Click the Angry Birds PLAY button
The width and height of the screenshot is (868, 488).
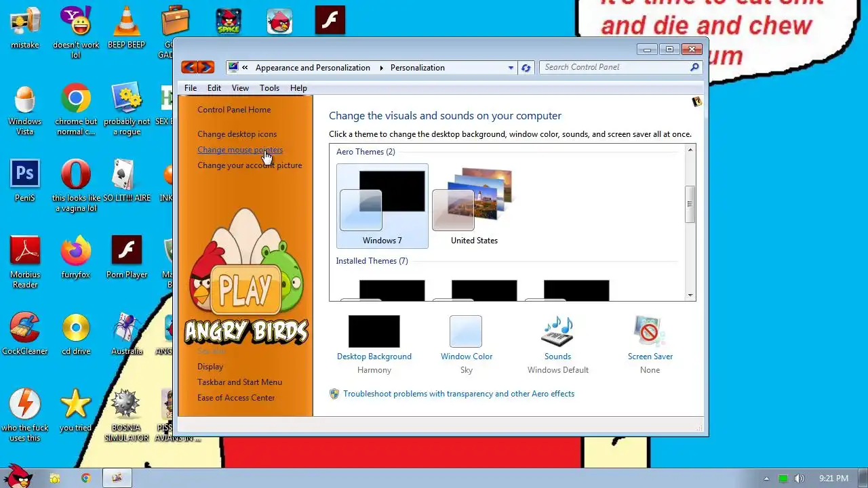245,291
